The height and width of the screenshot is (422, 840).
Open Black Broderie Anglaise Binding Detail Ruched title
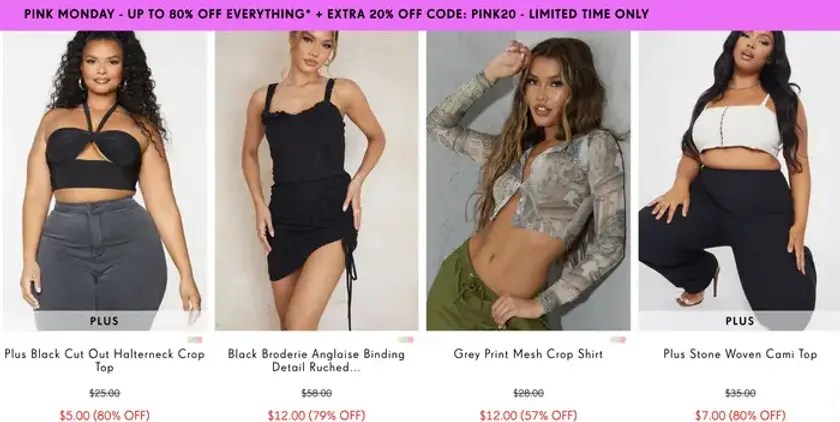pos(317,360)
